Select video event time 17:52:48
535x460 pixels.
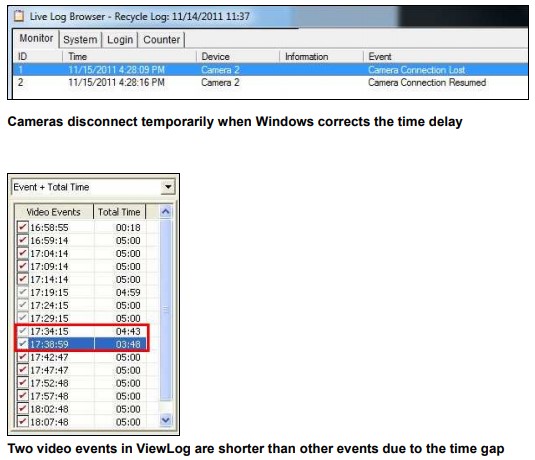click(49, 383)
